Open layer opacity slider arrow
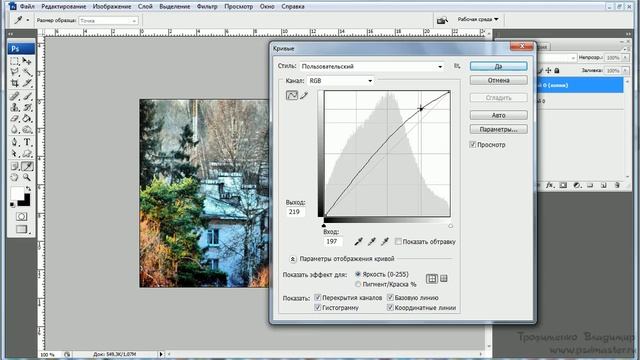The width and height of the screenshot is (640, 360). tap(625, 58)
